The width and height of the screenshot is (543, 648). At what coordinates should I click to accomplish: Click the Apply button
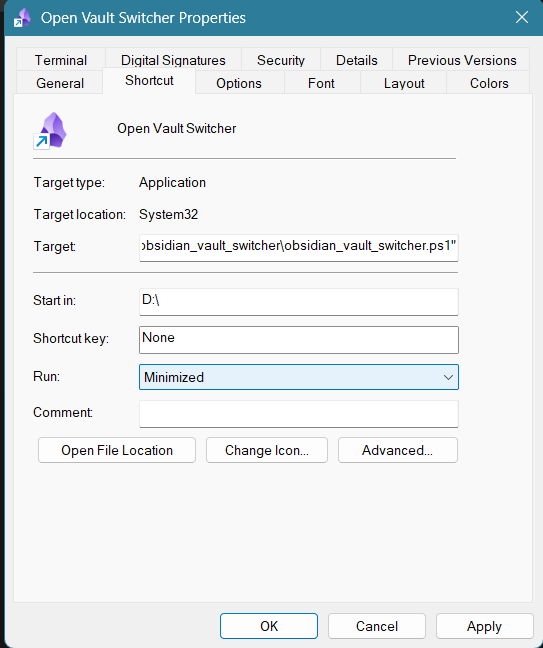484,626
